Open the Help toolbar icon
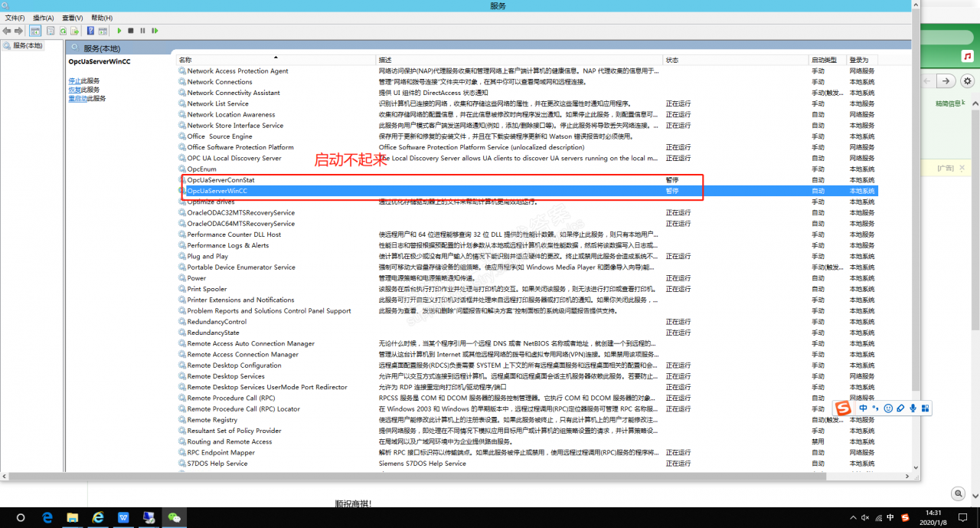Screen dimensions: 980x528 pyautogui.click(x=90, y=31)
